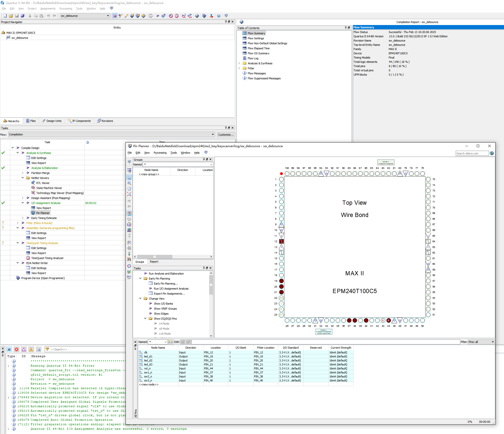Select dark red assigned pin 12 on chip

pos(281,242)
